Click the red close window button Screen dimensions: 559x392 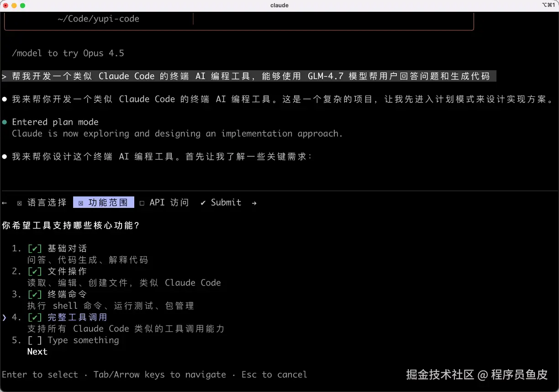pos(5,5)
